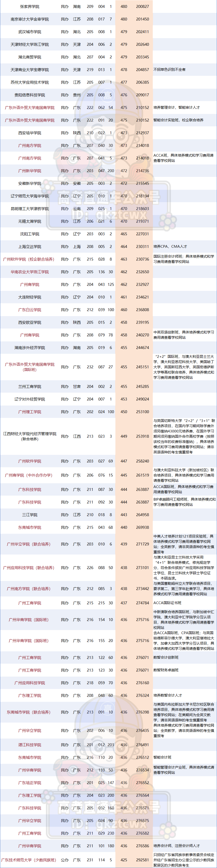The height and width of the screenshot is (868, 217).
Task: Select 辽宁师范大学海华学院 name cell
Action: coord(30,196)
